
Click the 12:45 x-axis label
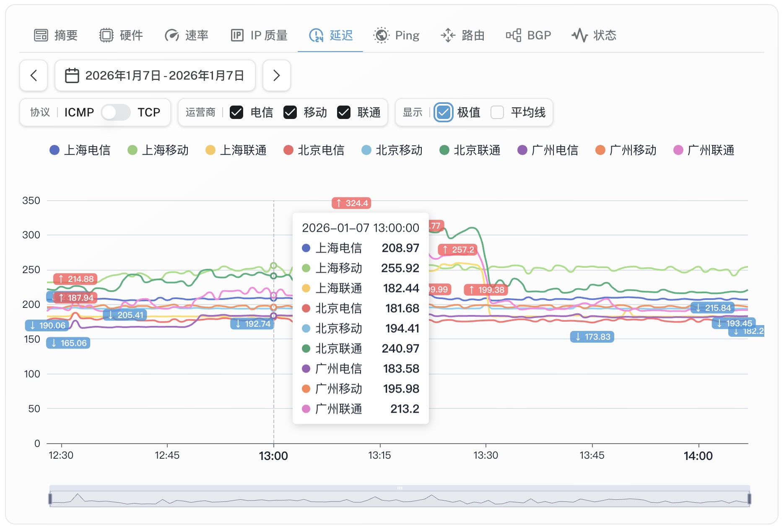pos(167,455)
